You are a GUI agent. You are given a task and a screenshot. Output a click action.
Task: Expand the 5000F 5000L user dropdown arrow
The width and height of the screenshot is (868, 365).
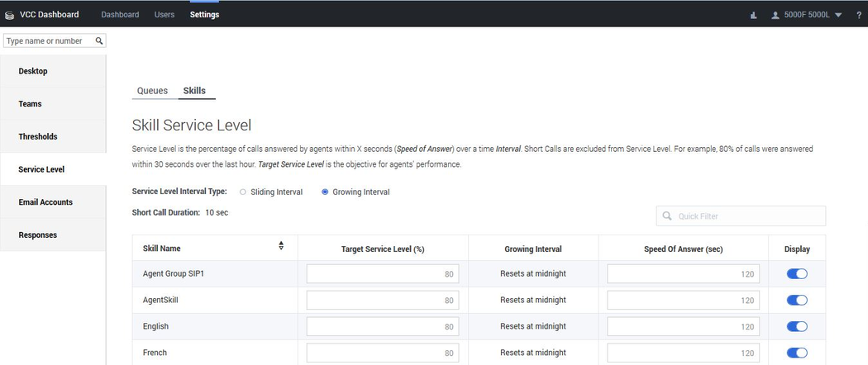click(x=838, y=15)
